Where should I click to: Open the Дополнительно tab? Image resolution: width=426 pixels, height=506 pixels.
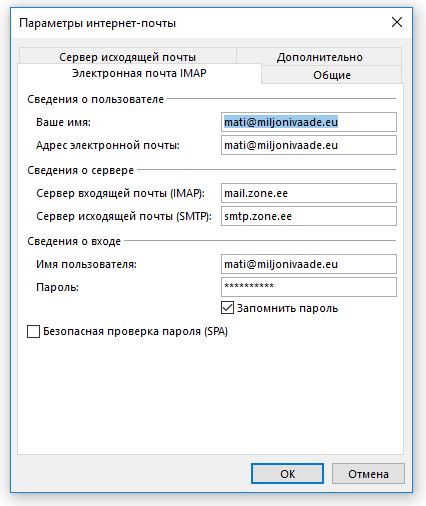coord(319,57)
